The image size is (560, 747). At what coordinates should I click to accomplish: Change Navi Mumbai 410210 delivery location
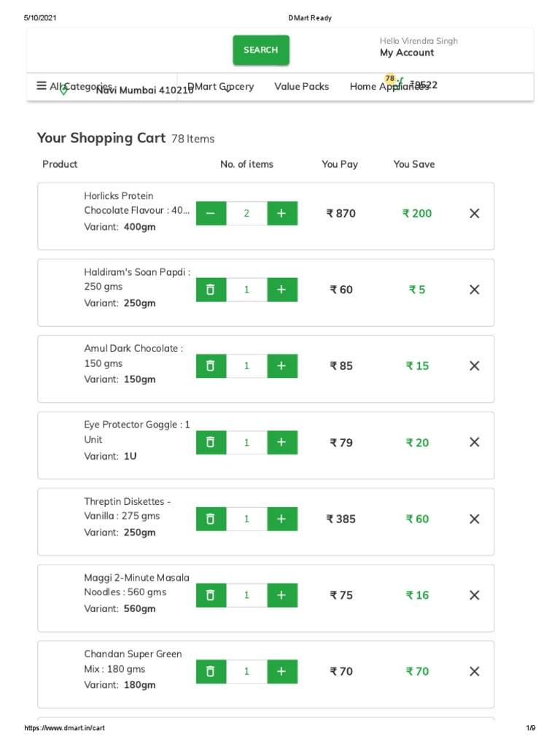pyautogui.click(x=144, y=90)
